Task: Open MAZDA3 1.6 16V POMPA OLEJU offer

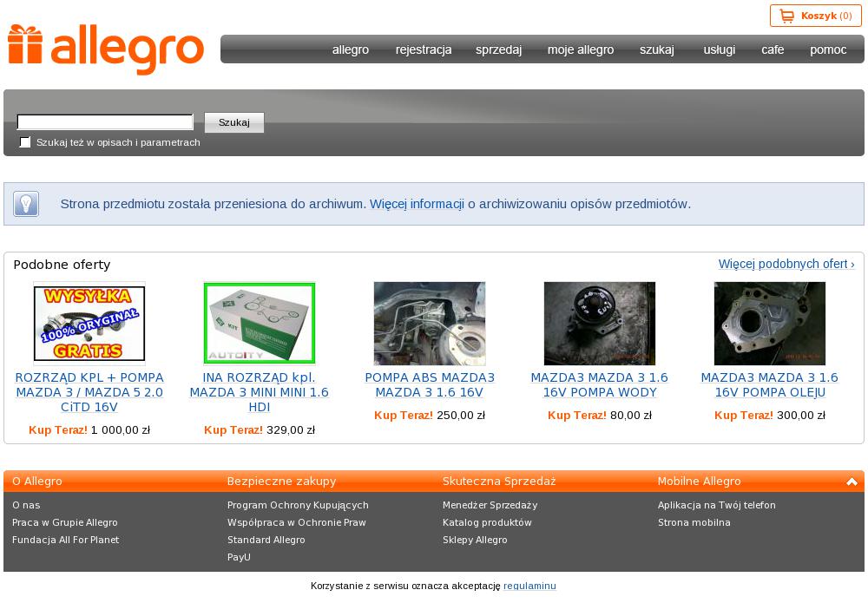Action: pos(769,385)
